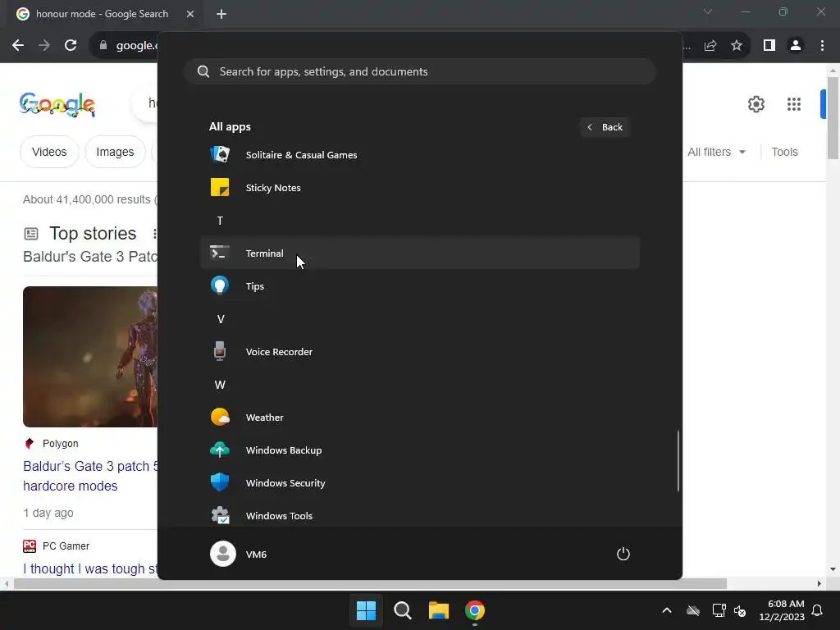Open Chrome three-dot menu

pos(822,46)
